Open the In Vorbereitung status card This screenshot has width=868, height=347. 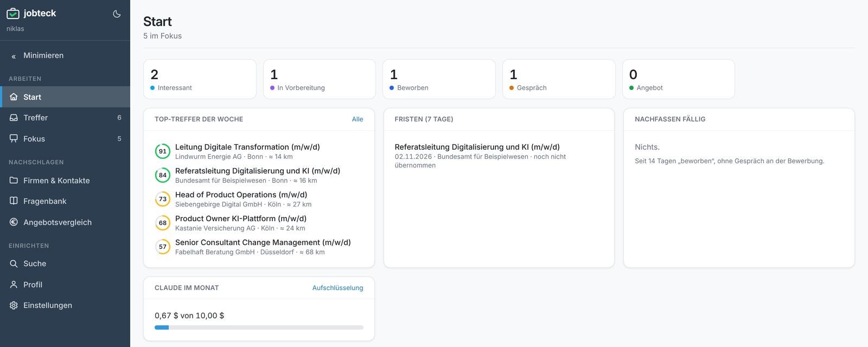tap(320, 79)
